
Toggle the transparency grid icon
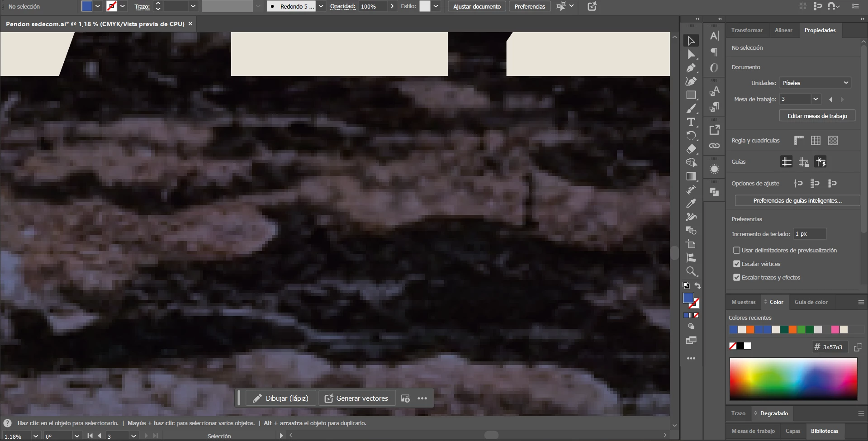(x=833, y=140)
